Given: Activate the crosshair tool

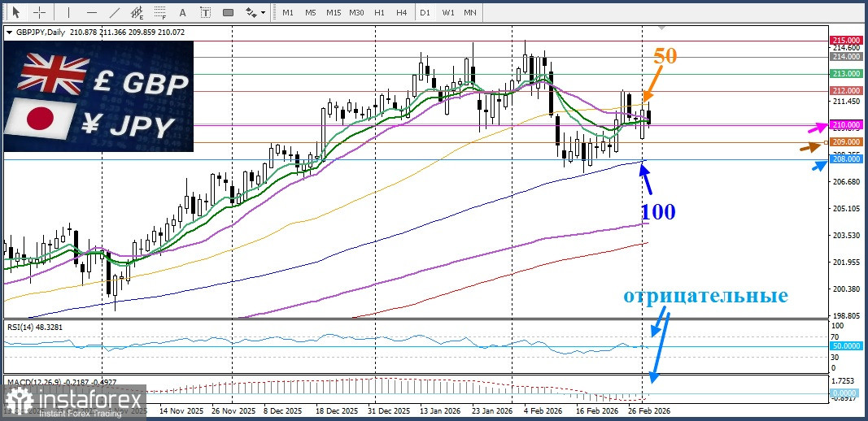Looking at the screenshot, I should (40, 12).
